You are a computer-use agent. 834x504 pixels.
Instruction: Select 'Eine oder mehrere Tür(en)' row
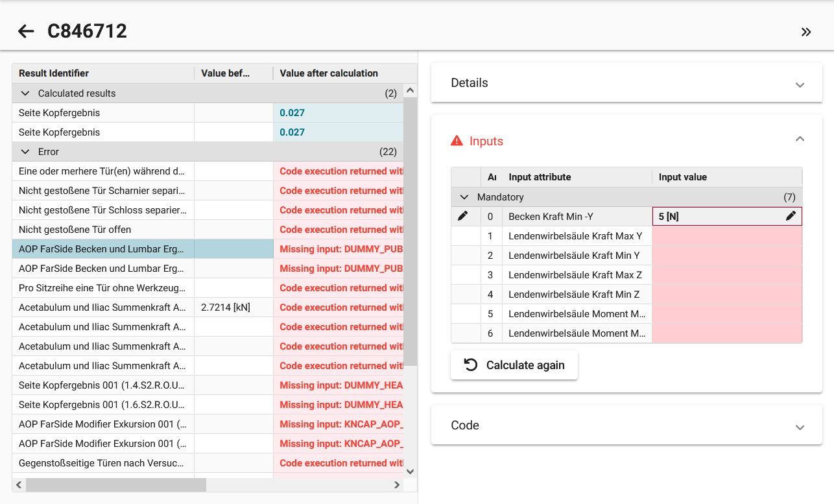[208, 171]
